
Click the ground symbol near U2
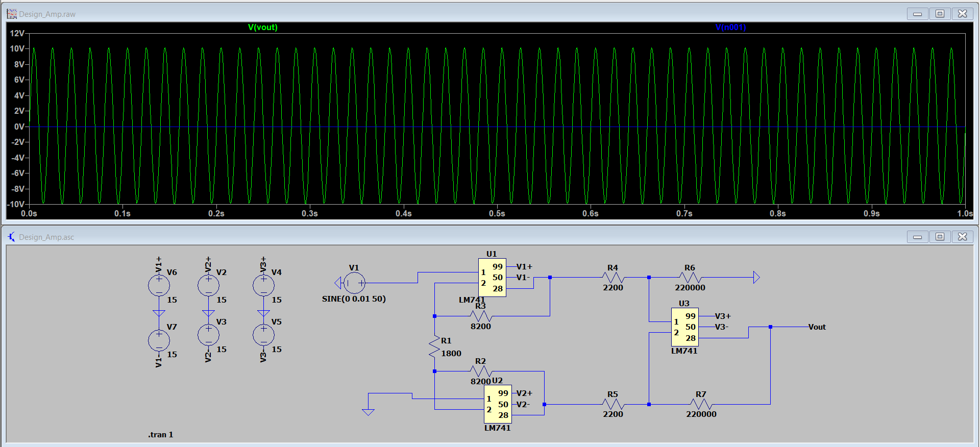[368, 412]
